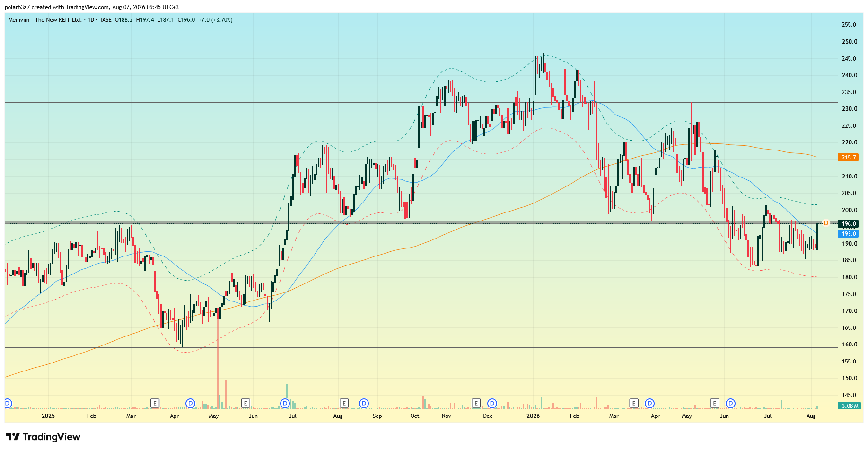Open the dividend marker in early June 2026
This screenshot has width=868, height=451.
pyautogui.click(x=731, y=403)
